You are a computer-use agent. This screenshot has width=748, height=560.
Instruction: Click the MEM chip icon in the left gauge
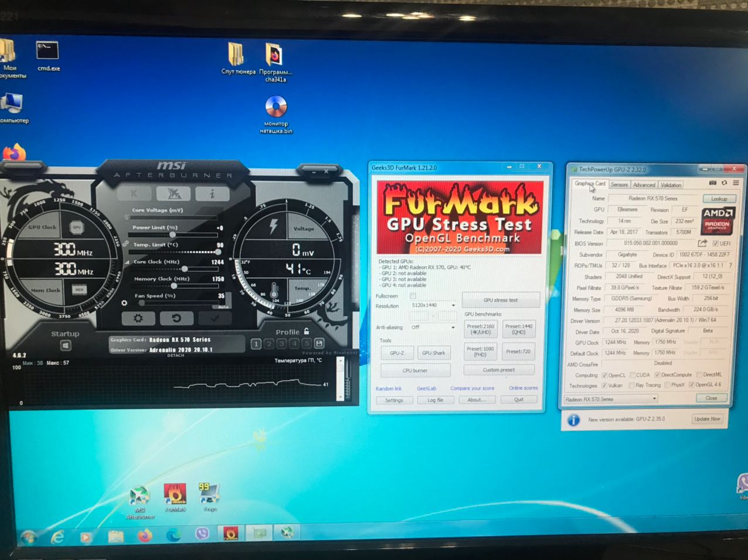[79, 289]
